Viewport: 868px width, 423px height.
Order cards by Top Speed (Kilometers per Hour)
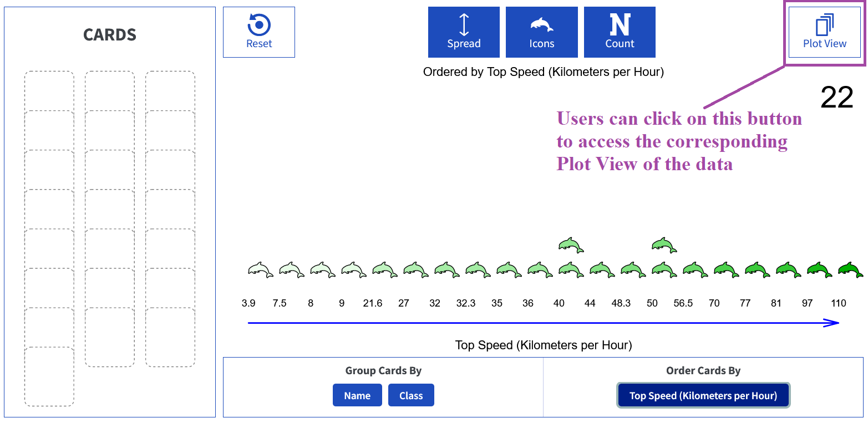[x=703, y=395]
